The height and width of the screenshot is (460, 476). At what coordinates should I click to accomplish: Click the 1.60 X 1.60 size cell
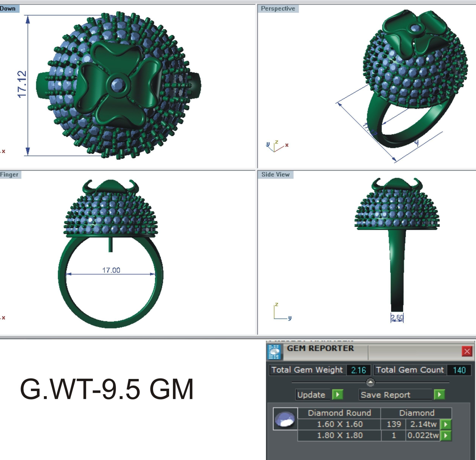[340, 424]
